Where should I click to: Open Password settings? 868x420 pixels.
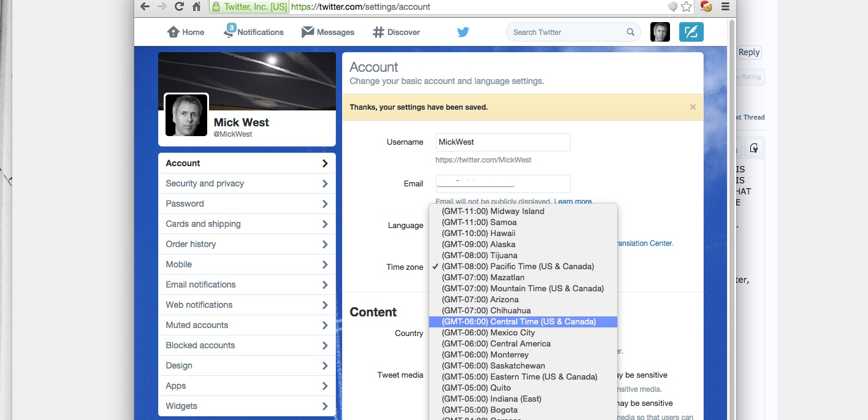(x=247, y=204)
